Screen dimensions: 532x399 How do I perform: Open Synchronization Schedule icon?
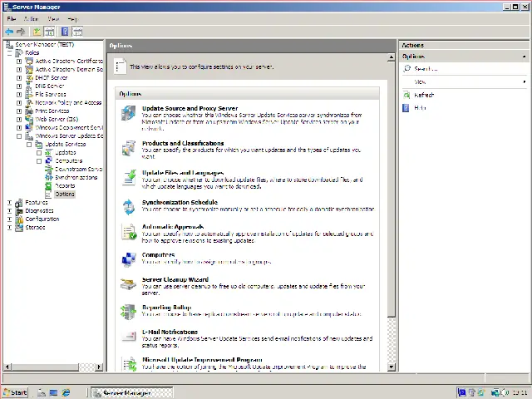coord(129,207)
